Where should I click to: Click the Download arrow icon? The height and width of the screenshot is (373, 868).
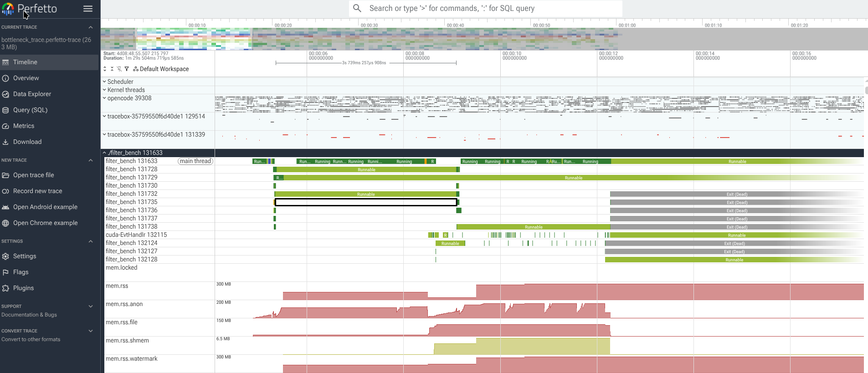5,142
